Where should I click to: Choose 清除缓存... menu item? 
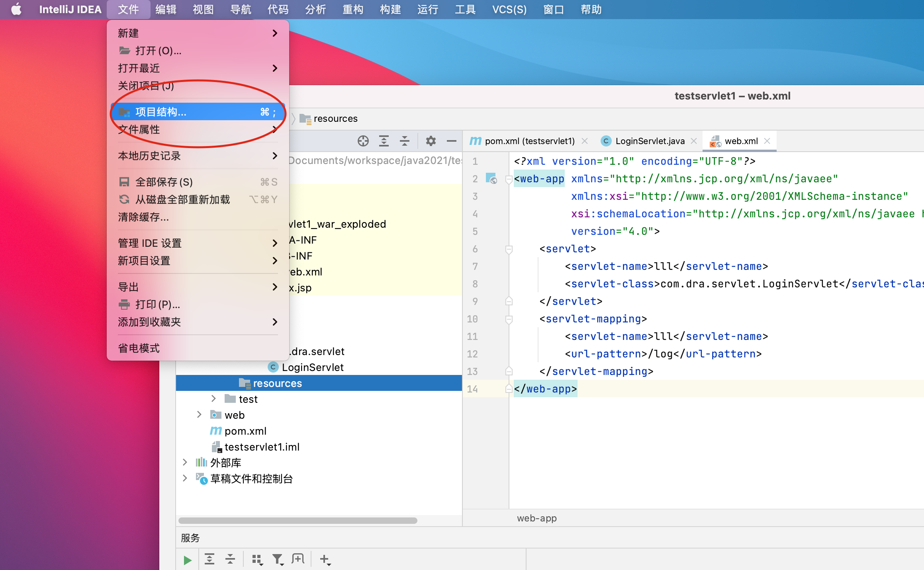click(198, 217)
